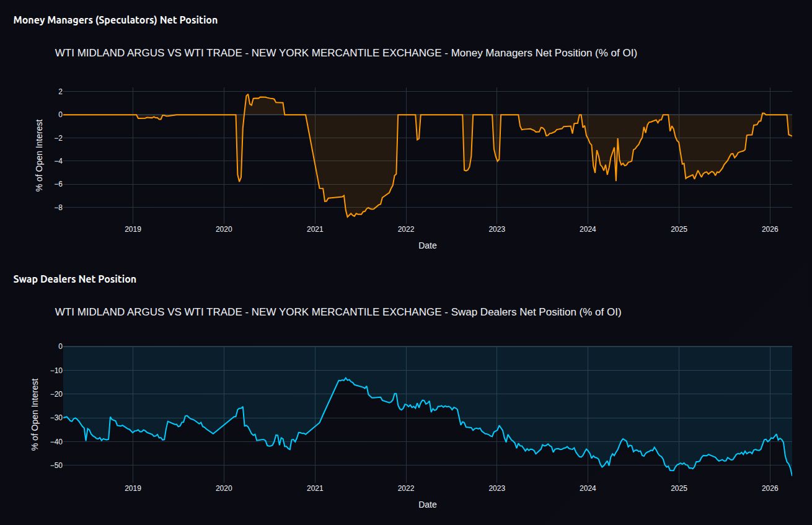
Task: Click the Swap Dealers Net Position heading
Action: point(74,279)
